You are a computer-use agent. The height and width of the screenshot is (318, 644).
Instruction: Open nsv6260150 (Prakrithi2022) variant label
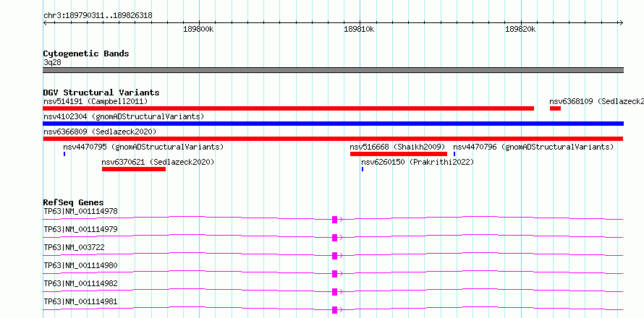[x=418, y=162]
